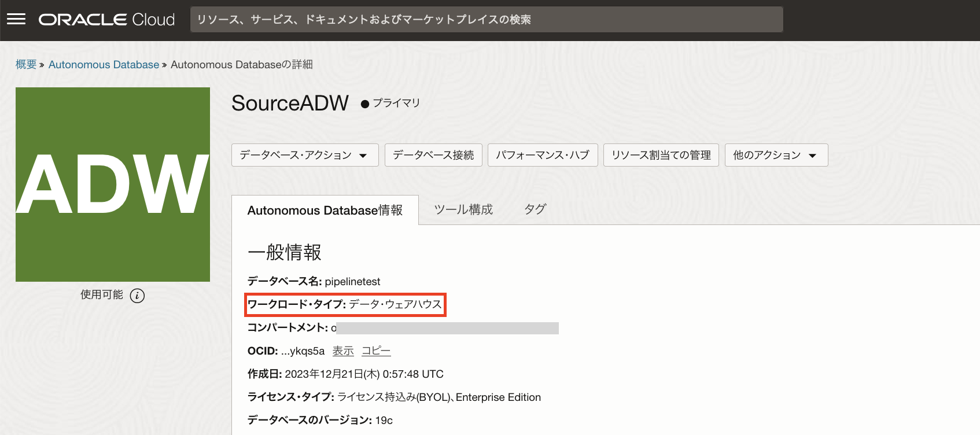Click the 使用可能 status text
The height and width of the screenshot is (435, 980).
pyautogui.click(x=102, y=294)
